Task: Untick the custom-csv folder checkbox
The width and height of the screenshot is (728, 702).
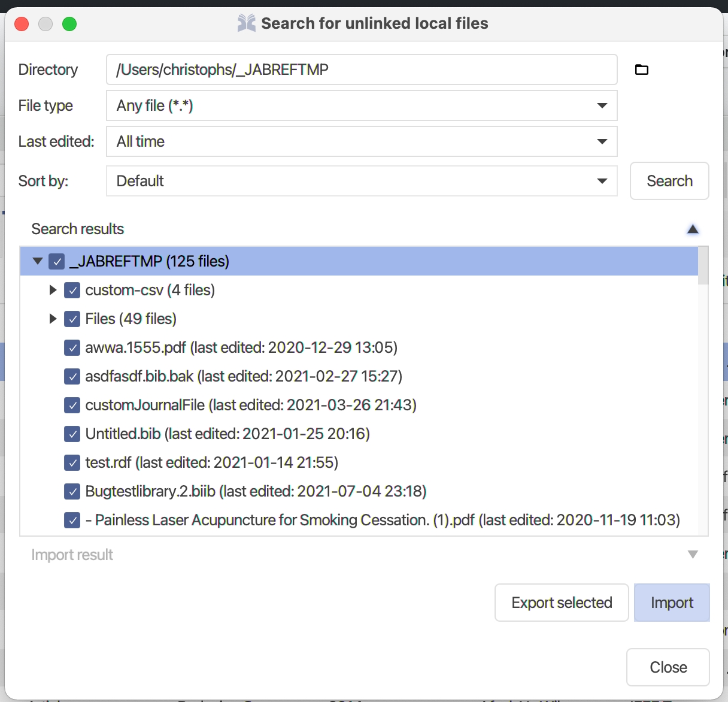Action: 72,290
